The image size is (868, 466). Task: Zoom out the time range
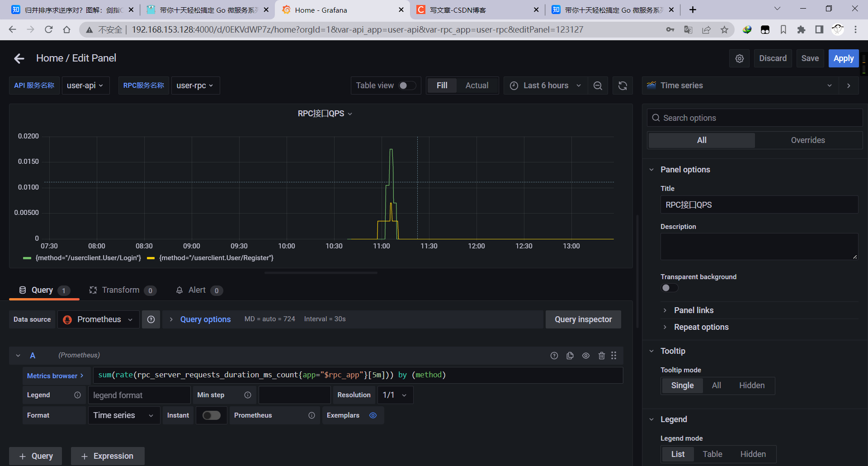click(598, 86)
